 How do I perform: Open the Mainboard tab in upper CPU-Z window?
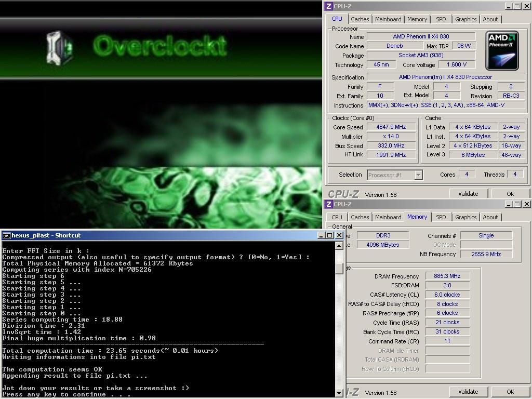[388, 19]
